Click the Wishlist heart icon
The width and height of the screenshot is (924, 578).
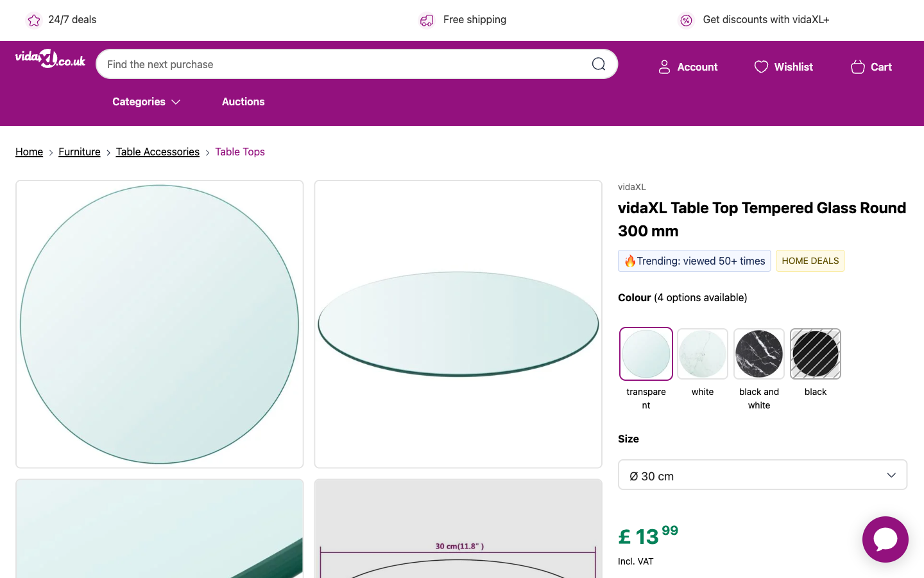pos(761,67)
